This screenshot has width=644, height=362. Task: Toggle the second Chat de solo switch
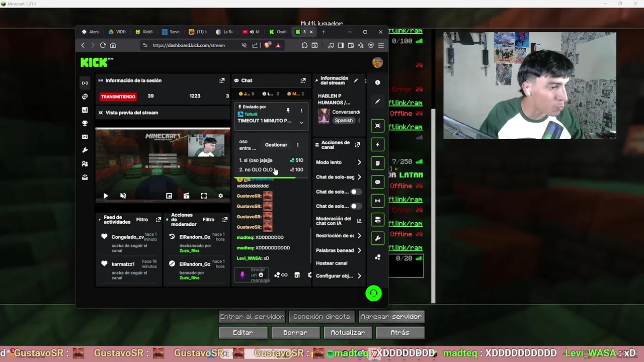(356, 206)
